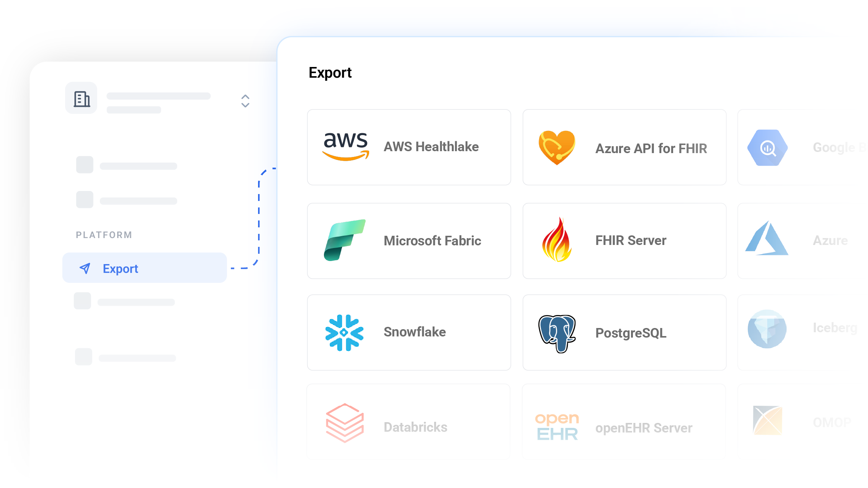Choose the Azure API for FHIR card
This screenshot has width=868, height=488.
[624, 147]
